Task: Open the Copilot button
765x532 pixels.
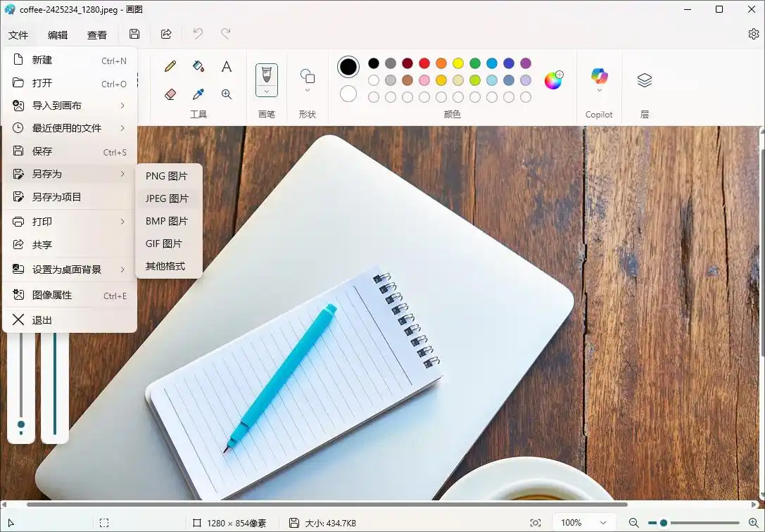Action: (599, 76)
